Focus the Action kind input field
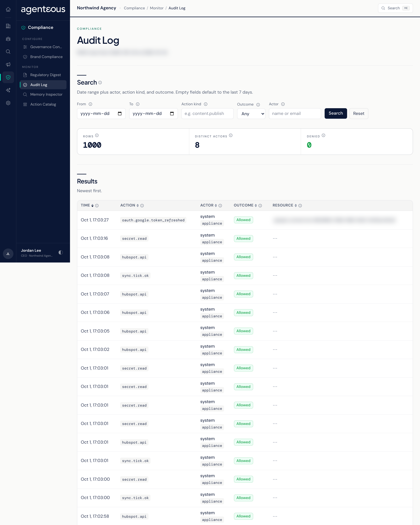The image size is (420, 525). [207, 113]
